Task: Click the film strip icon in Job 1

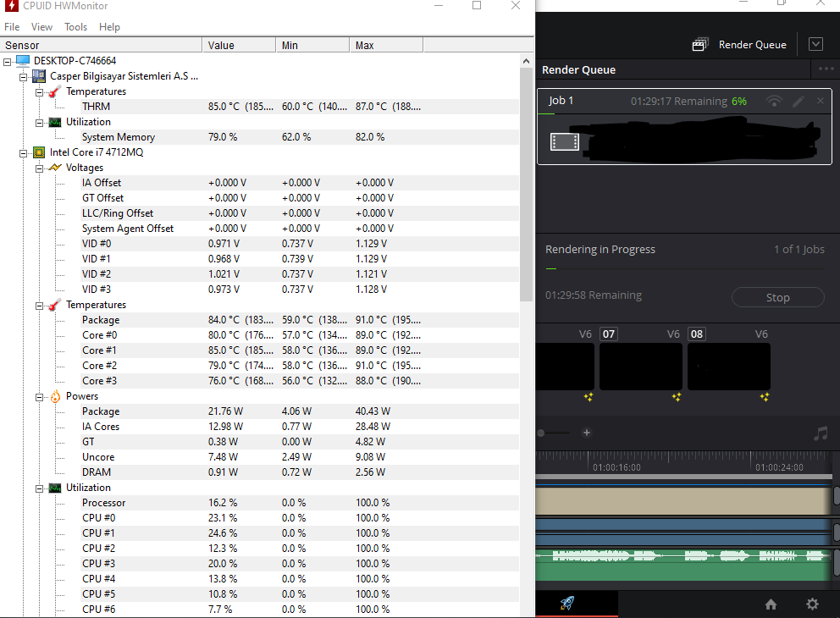Action: tap(565, 142)
